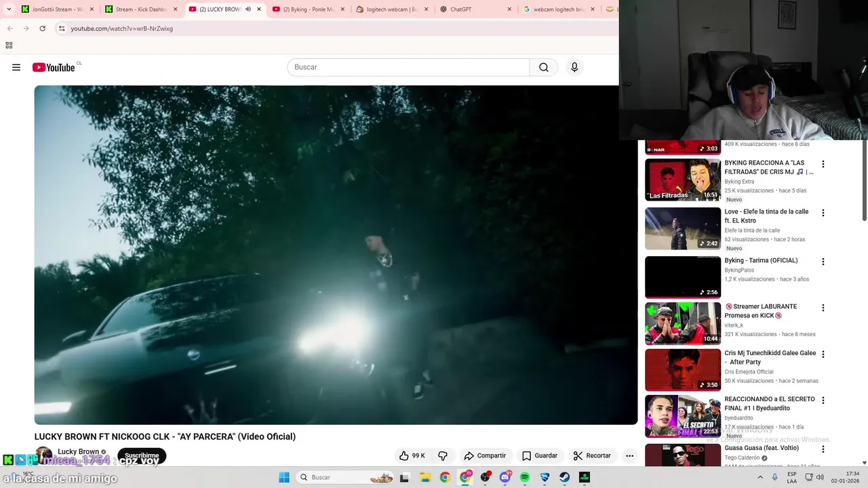Click the site info icon in address bar

pos(61,28)
